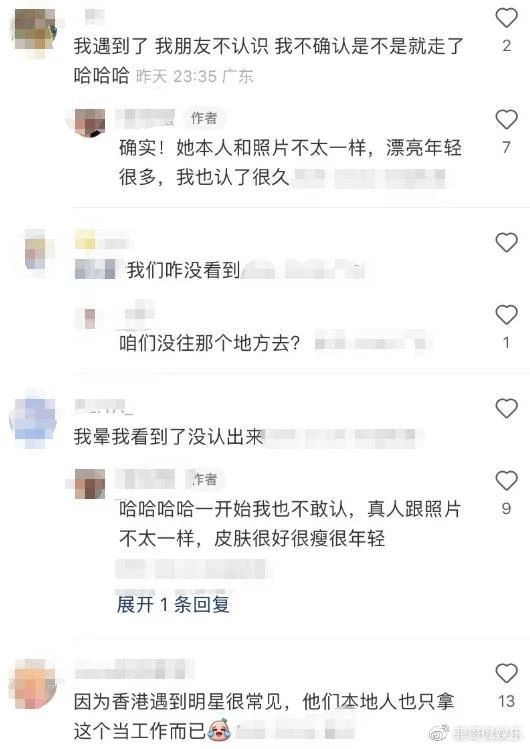Image resolution: width=530 pixels, height=749 pixels.
Task: Tap the Weibo watermark logo at bottom
Action: point(438,733)
